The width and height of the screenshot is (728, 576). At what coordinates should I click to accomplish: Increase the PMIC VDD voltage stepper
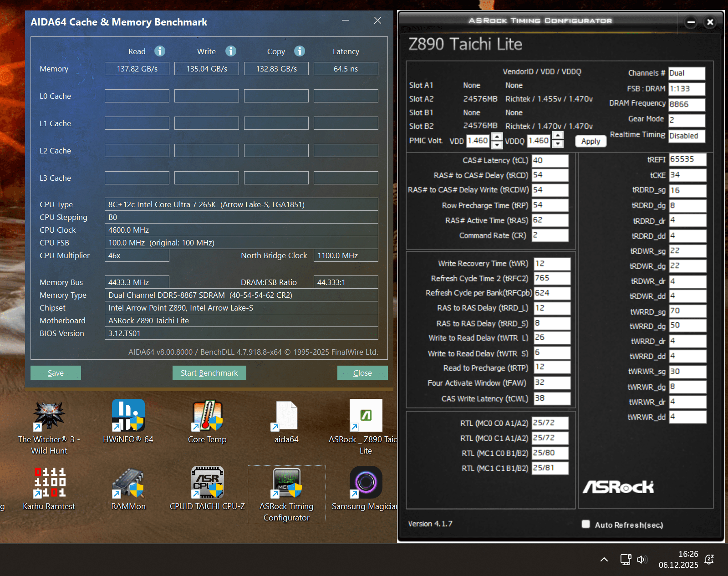[x=497, y=137]
